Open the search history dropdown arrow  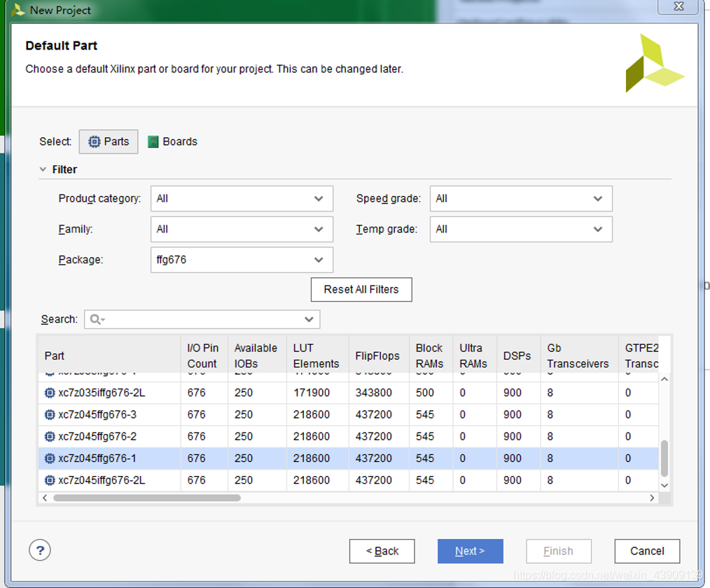point(309,319)
